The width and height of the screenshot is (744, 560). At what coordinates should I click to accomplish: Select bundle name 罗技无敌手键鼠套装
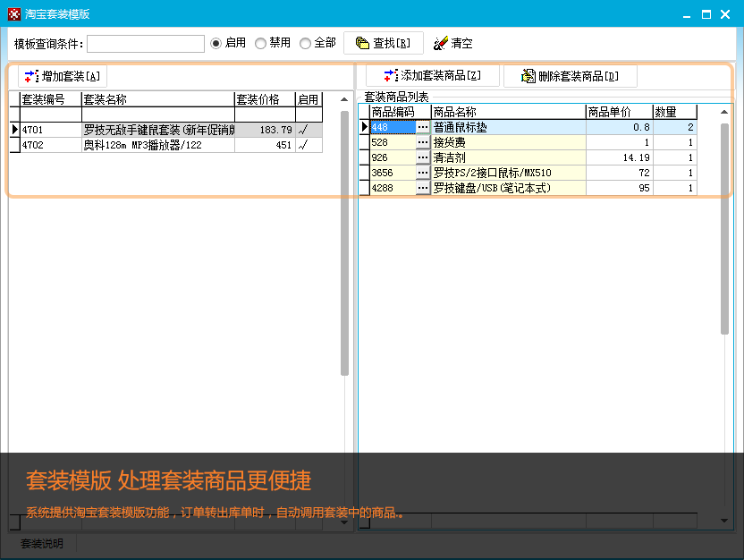[x=158, y=130]
